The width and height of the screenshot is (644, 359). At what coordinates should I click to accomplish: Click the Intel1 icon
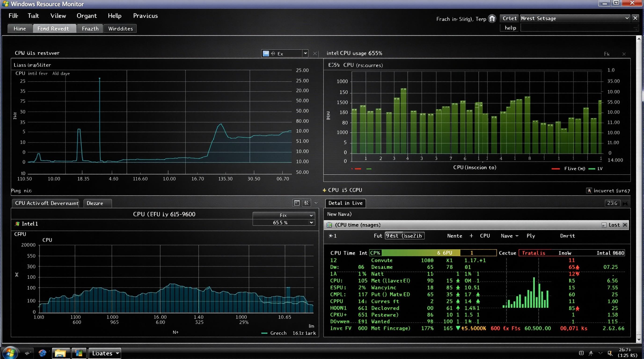pos(17,224)
